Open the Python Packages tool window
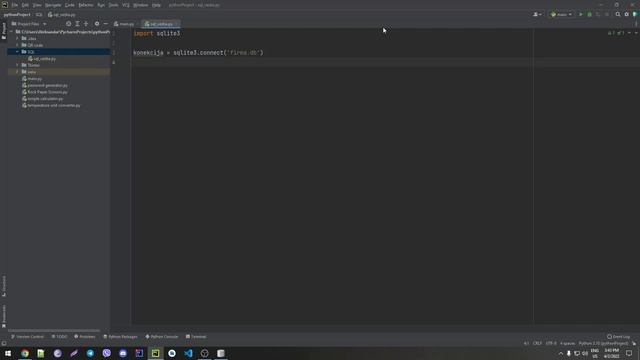Screen dimensions: 640x360 point(120,337)
